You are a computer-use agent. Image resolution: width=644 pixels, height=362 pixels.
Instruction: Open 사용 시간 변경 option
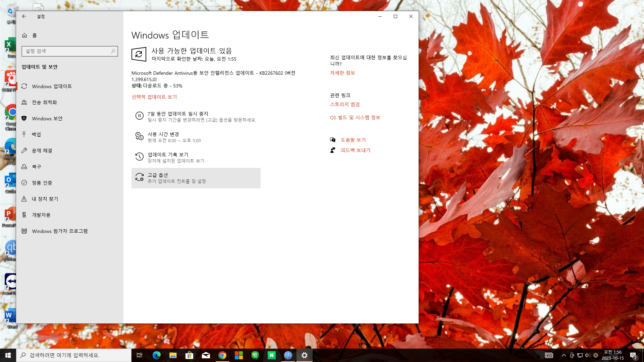pyautogui.click(x=196, y=137)
